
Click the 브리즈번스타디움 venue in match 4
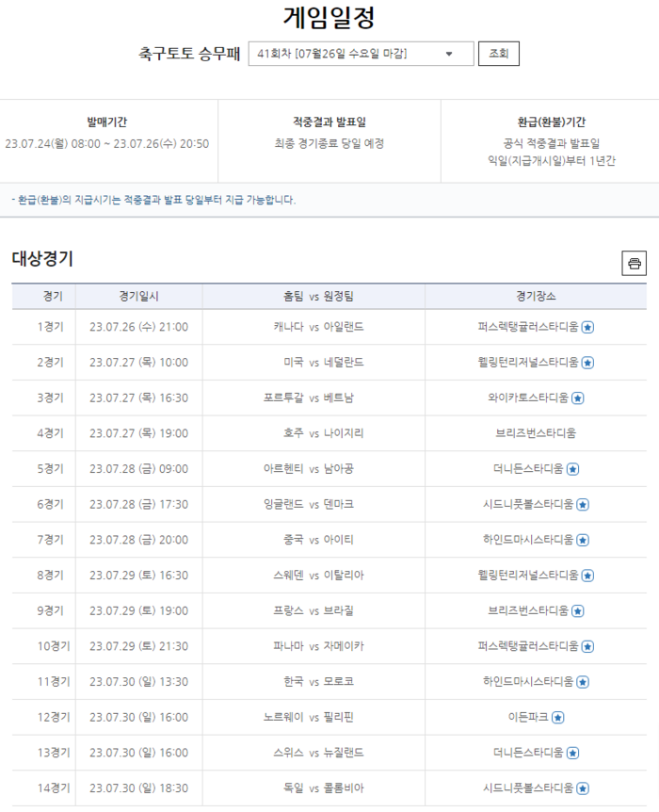[535, 434]
